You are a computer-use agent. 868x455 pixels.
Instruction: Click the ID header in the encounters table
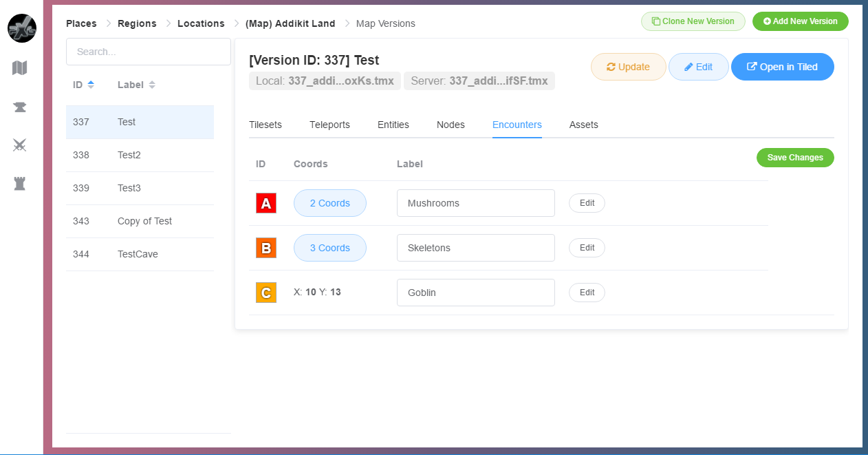point(261,164)
